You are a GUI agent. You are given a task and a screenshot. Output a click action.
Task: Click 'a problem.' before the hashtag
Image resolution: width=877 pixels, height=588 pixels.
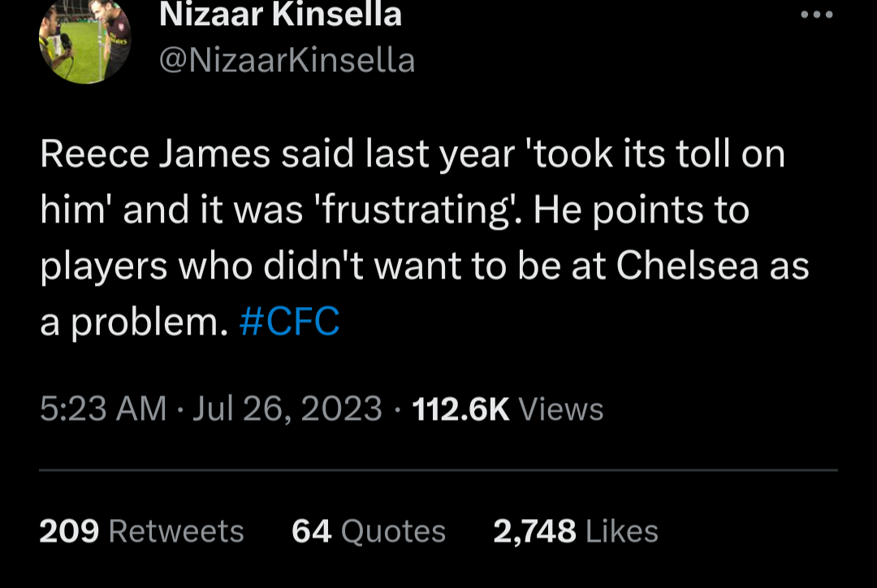[132, 322]
